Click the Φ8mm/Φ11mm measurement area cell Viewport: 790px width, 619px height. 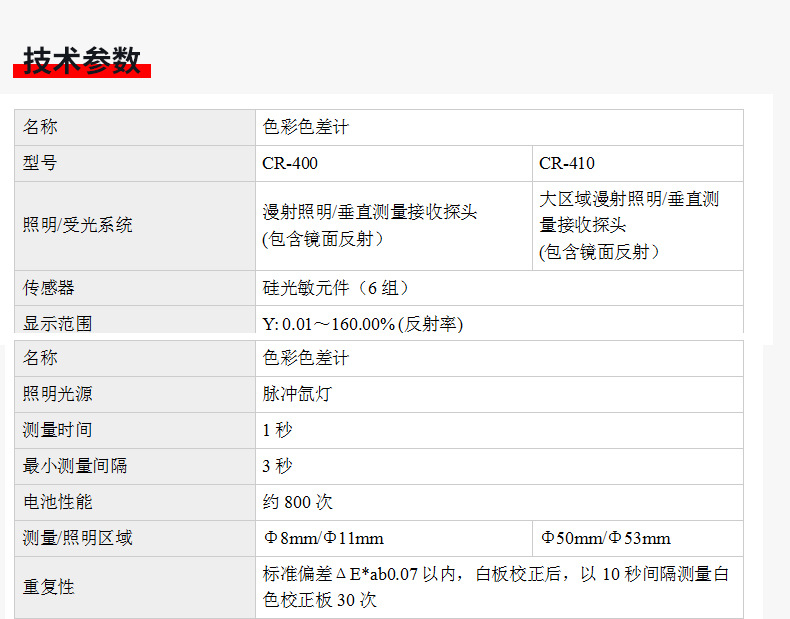pyautogui.click(x=393, y=538)
